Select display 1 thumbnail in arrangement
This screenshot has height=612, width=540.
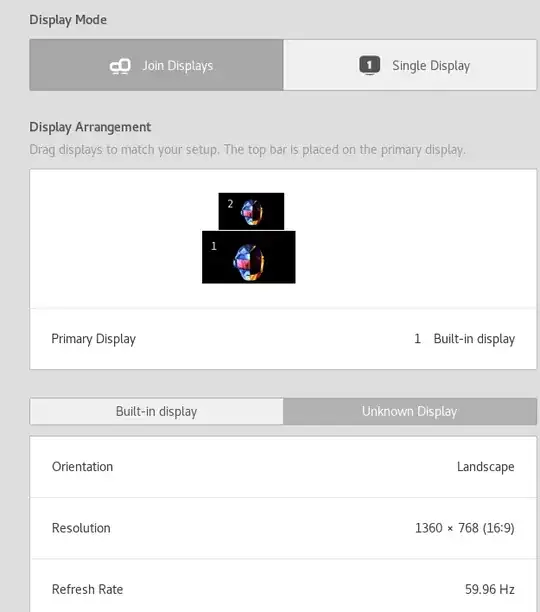click(x=249, y=257)
